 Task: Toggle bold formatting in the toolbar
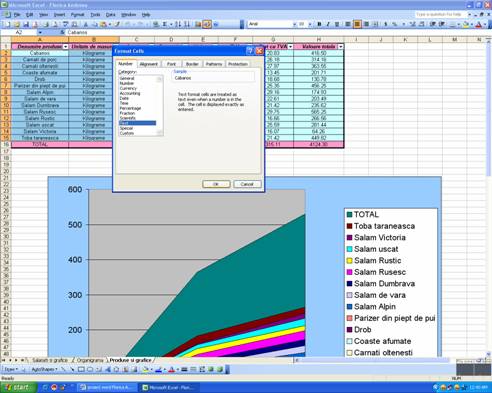pyautogui.click(x=319, y=24)
